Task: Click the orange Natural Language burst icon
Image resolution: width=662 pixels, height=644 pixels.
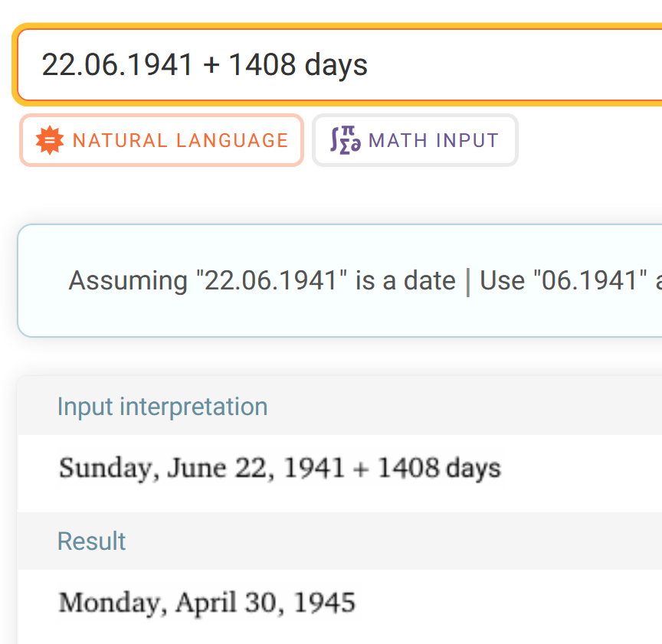Action: (x=51, y=140)
